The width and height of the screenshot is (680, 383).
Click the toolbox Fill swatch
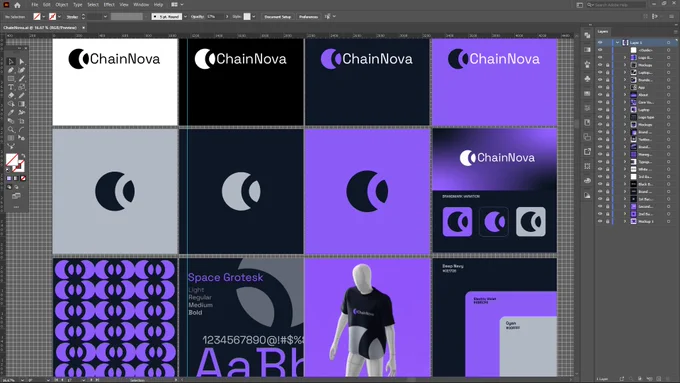point(12,160)
